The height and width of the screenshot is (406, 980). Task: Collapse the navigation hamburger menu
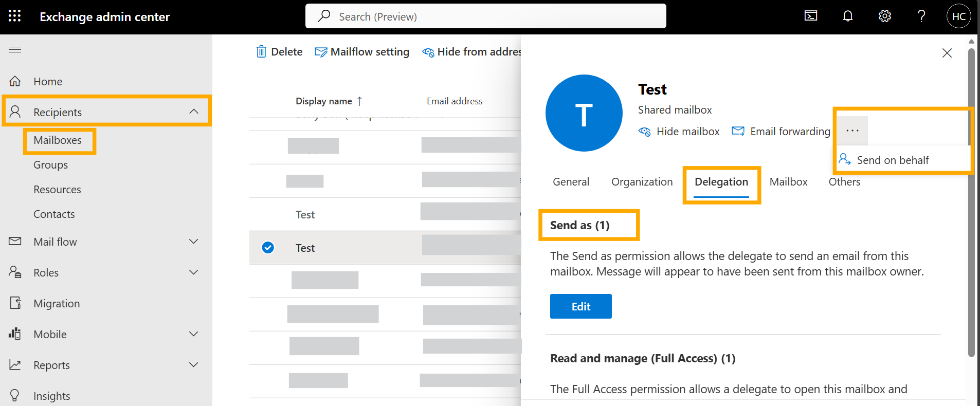tap(15, 49)
